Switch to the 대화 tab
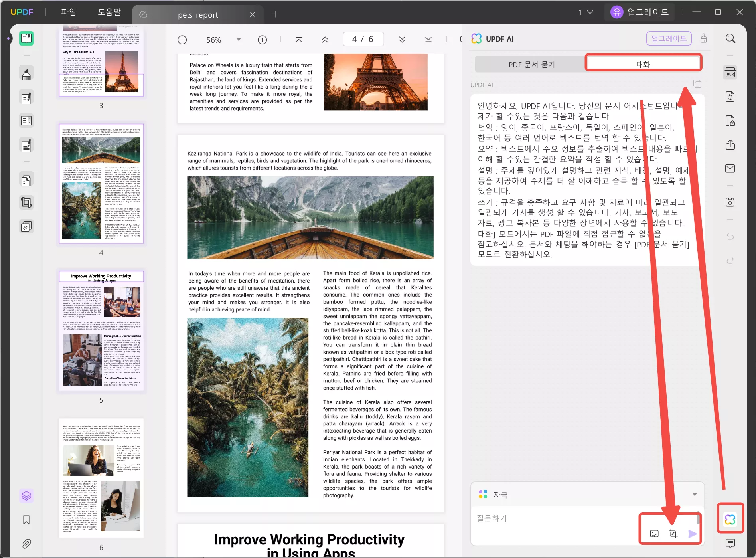Viewport: 756px width, 558px height. tap(643, 64)
